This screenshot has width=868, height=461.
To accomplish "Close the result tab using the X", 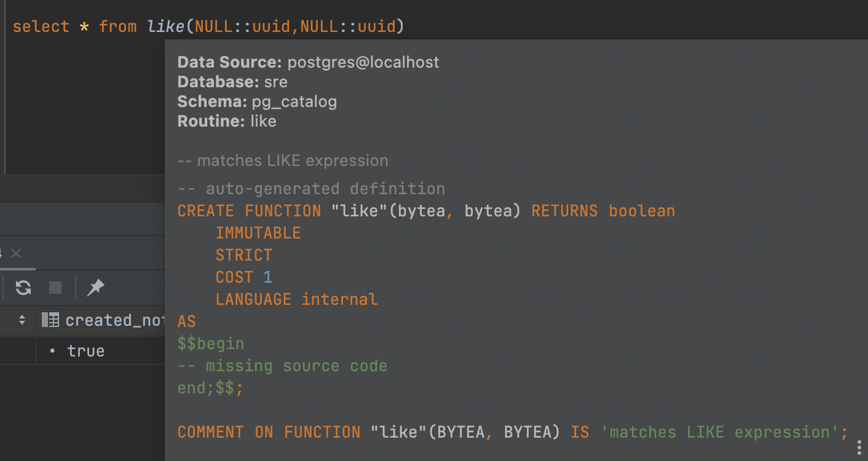I will tap(16, 253).
